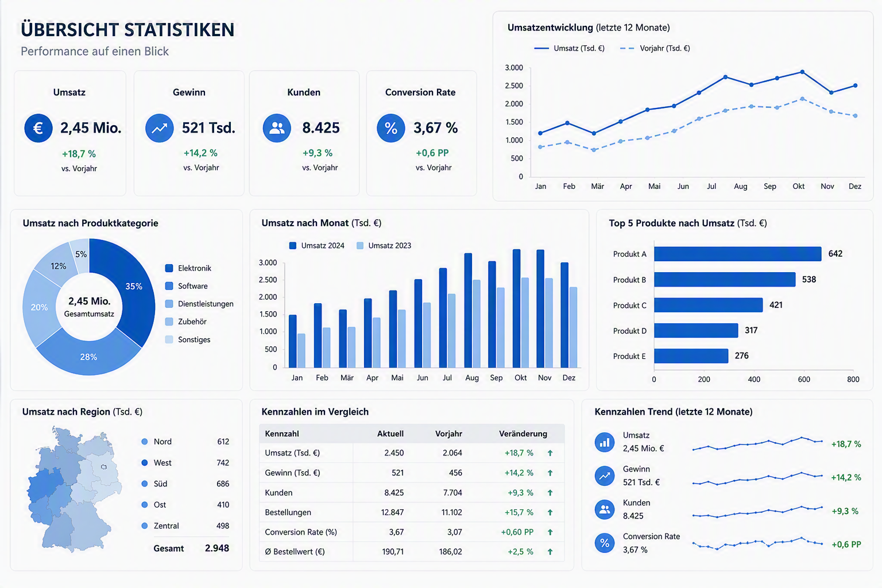Image resolution: width=882 pixels, height=588 pixels.
Task: Select the Zentral region dot
Action: click(x=145, y=526)
